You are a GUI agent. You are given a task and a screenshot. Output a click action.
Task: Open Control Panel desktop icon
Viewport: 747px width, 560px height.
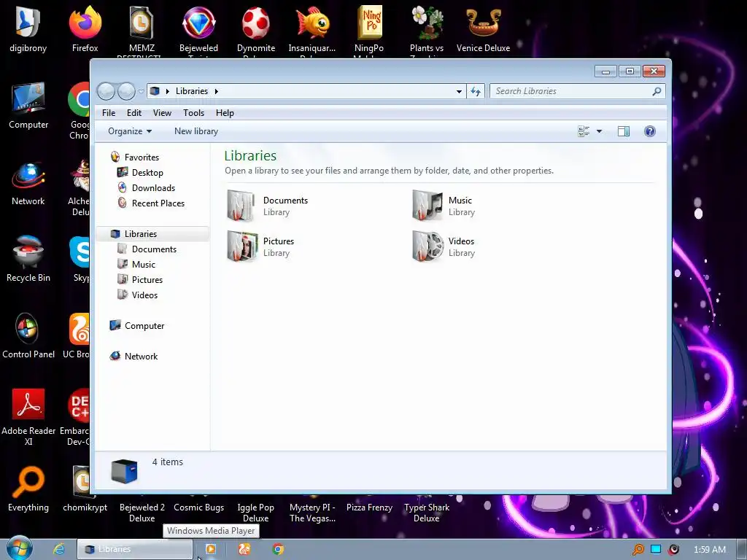(28, 335)
